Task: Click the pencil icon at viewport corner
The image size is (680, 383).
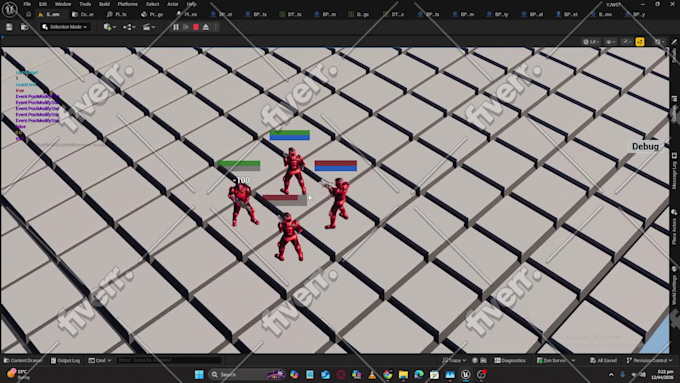Action: pyautogui.click(x=674, y=42)
